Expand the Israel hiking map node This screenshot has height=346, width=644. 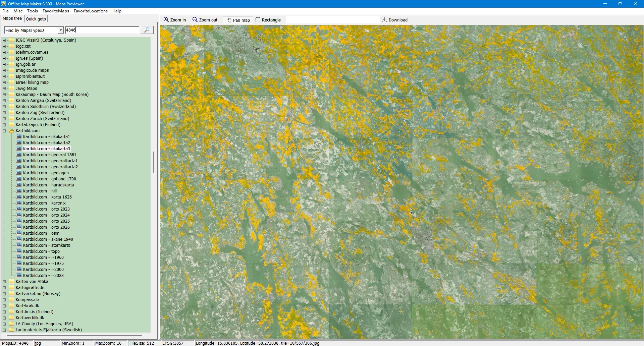pos(4,82)
